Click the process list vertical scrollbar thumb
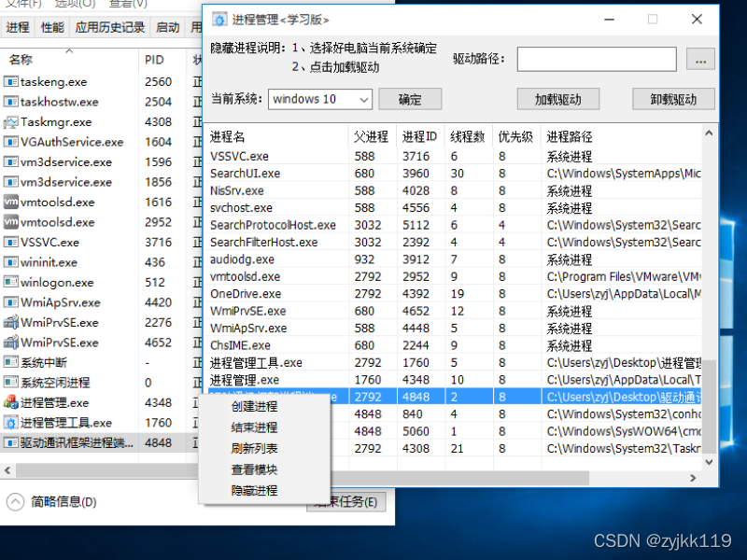The image size is (747, 560). (x=710, y=406)
